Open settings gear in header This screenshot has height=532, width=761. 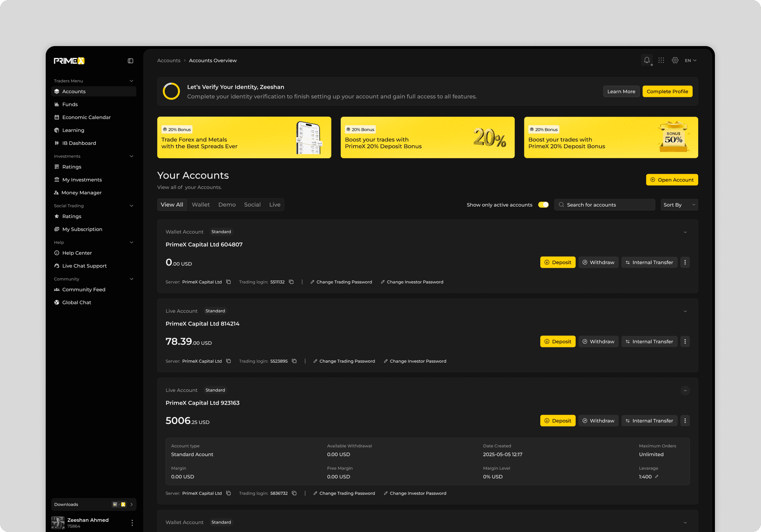point(675,60)
